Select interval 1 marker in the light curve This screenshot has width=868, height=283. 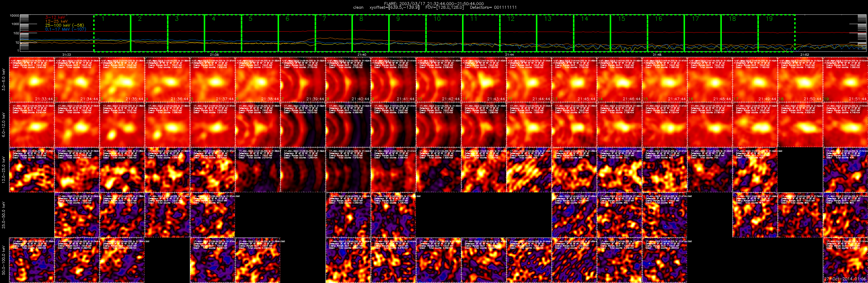[x=103, y=19]
